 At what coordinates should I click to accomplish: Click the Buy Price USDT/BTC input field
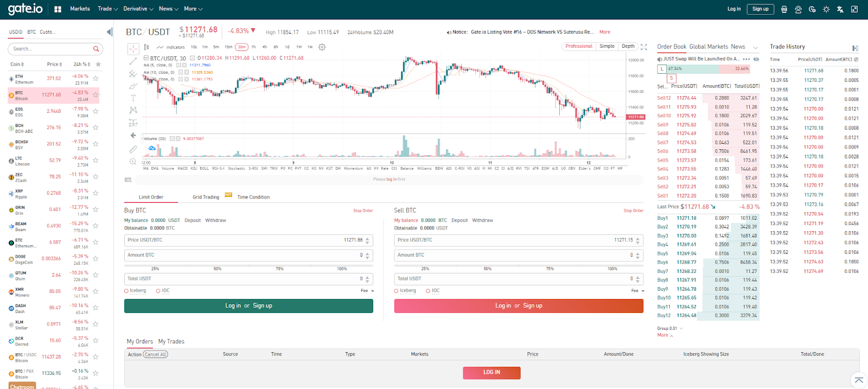pyautogui.click(x=248, y=240)
